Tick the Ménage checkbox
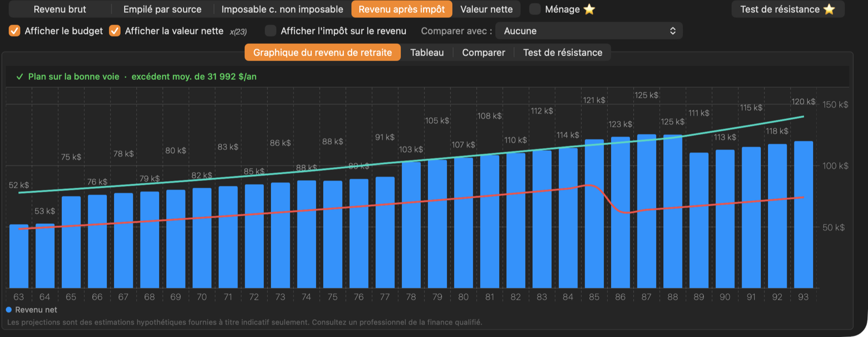Screen dimensions: 868x337 click(x=535, y=9)
